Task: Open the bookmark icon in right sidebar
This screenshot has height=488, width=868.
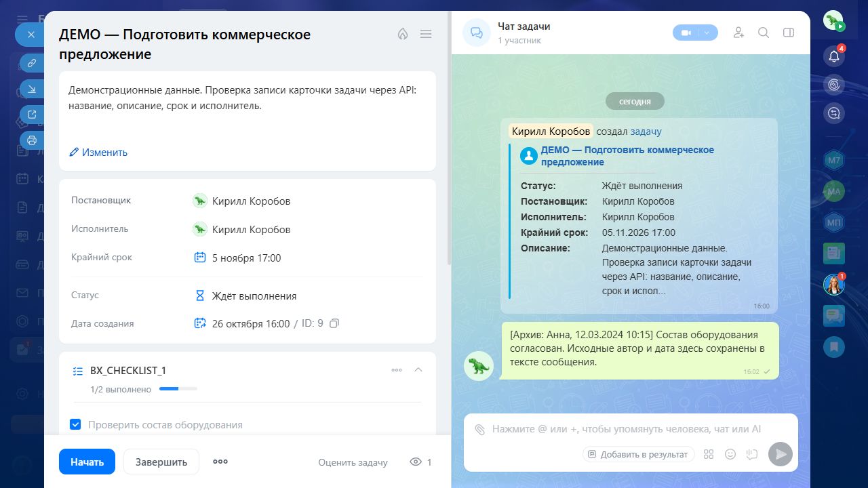Action: 834,347
